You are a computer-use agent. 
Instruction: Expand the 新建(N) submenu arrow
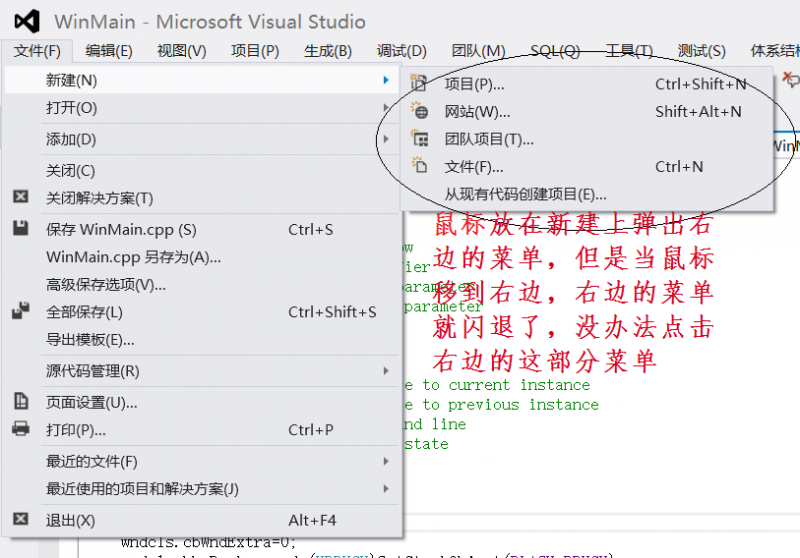[386, 80]
